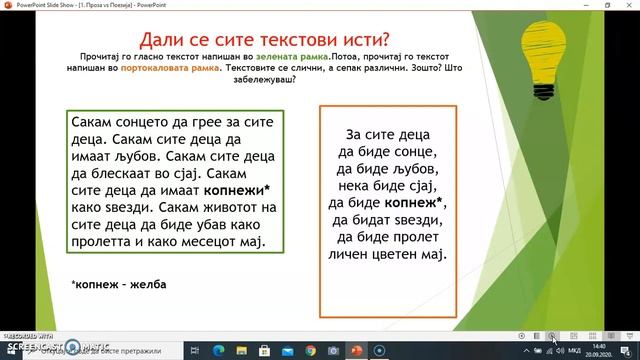Change the МКД input language
The image size is (640, 360).
click(x=574, y=351)
